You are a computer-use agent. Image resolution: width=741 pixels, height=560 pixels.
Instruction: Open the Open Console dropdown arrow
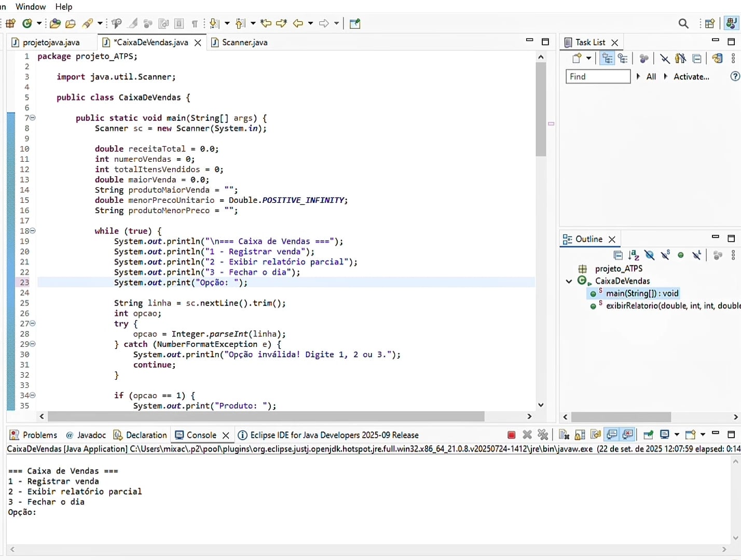(x=703, y=435)
